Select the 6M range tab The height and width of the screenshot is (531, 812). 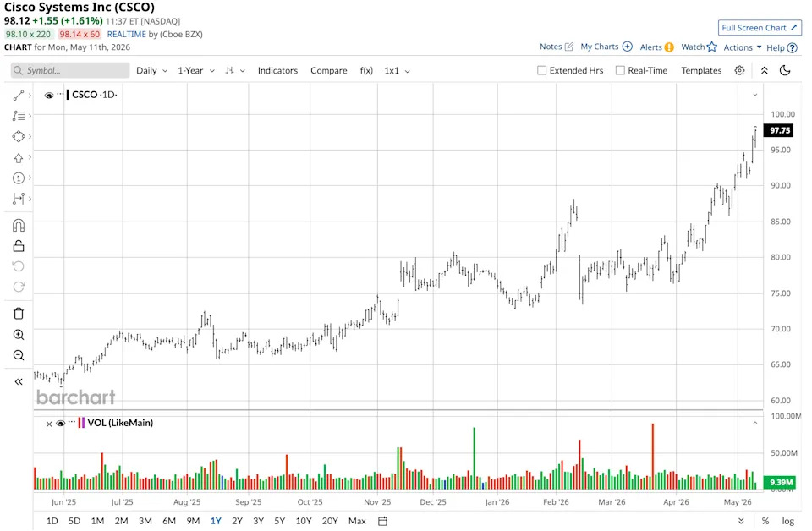point(169,521)
